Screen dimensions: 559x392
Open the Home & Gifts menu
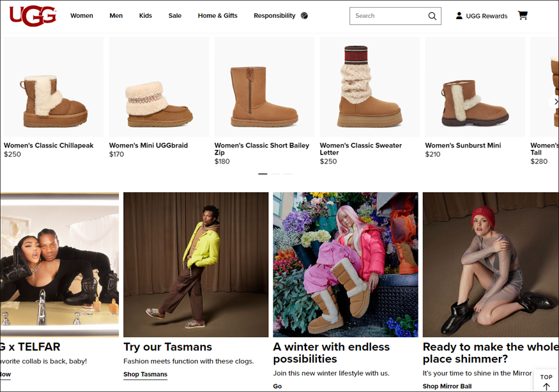pos(217,16)
